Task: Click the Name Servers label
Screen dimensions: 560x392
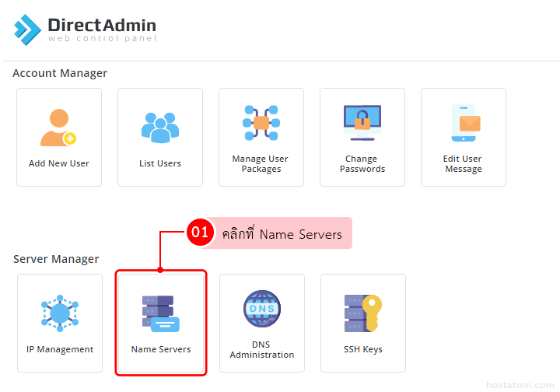Action: (161, 349)
